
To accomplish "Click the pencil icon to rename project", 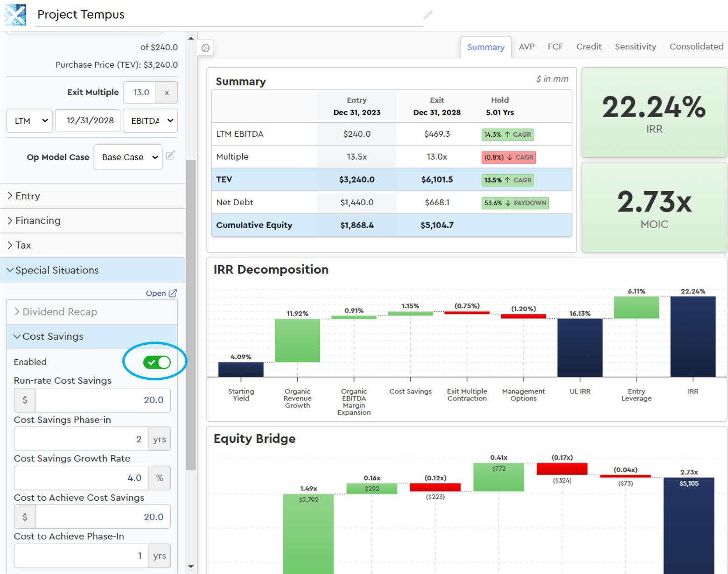I will [428, 15].
